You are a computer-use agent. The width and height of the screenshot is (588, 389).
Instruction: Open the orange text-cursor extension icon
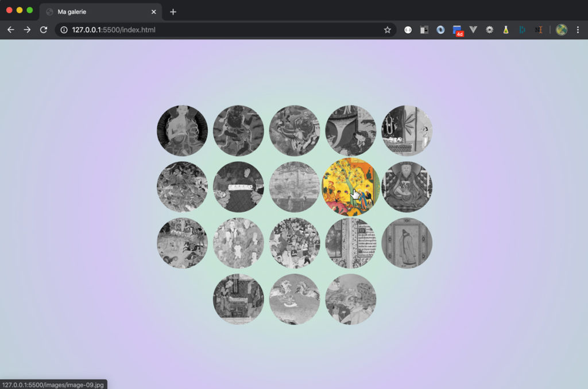(539, 30)
